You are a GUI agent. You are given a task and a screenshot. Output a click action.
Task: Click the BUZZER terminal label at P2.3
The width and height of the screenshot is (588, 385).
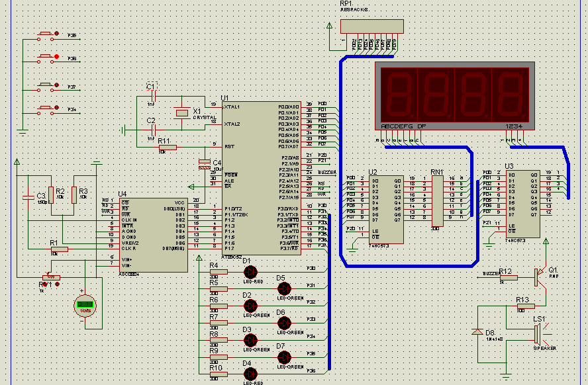point(327,172)
